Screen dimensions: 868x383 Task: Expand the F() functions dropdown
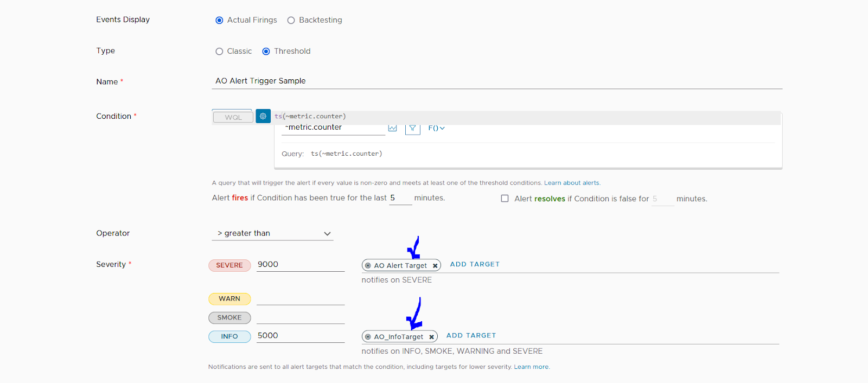pyautogui.click(x=436, y=129)
